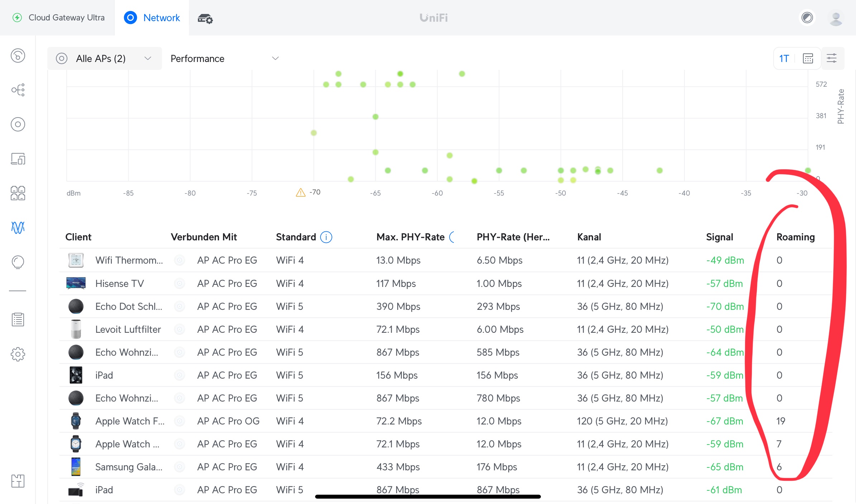Open the topology icon in sidebar
The width and height of the screenshot is (856, 504).
coord(18,90)
